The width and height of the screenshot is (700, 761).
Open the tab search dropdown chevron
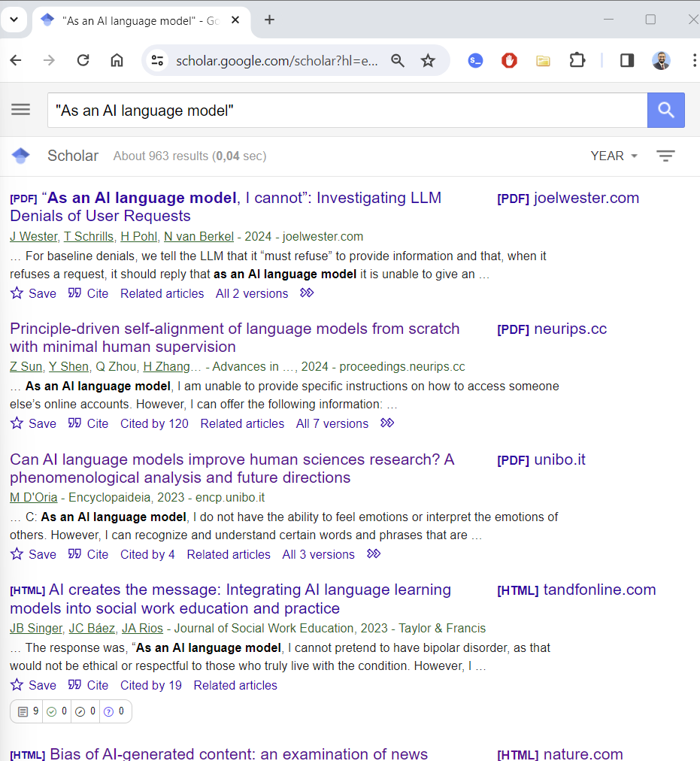pyautogui.click(x=14, y=20)
